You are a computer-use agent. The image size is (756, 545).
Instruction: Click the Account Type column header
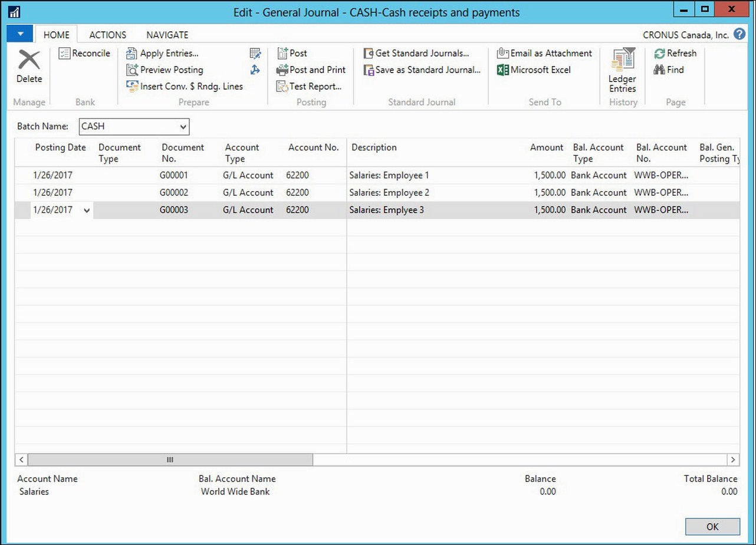(242, 153)
